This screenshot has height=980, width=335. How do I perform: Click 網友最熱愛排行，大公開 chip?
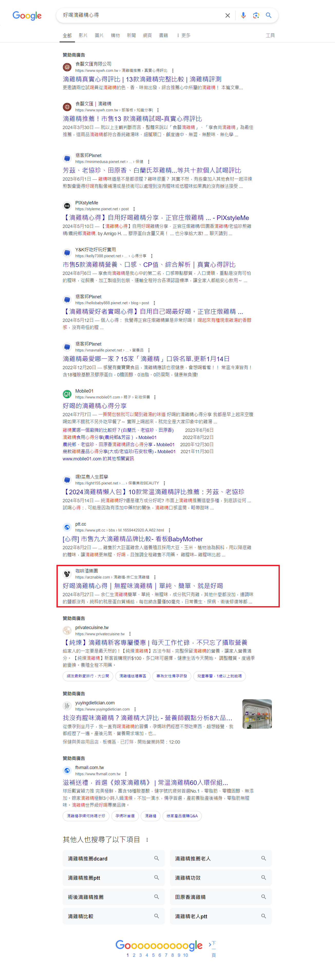tap(88, 676)
